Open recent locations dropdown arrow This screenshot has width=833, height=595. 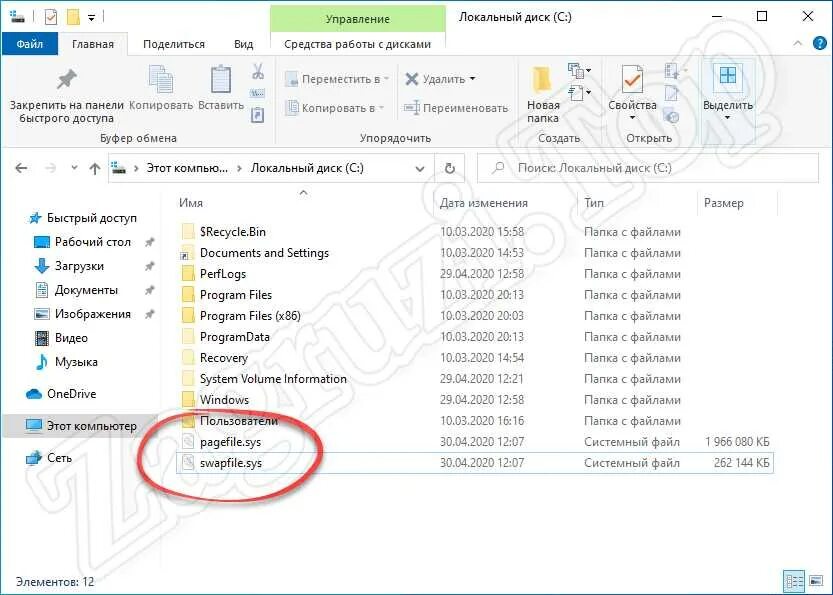[74, 168]
